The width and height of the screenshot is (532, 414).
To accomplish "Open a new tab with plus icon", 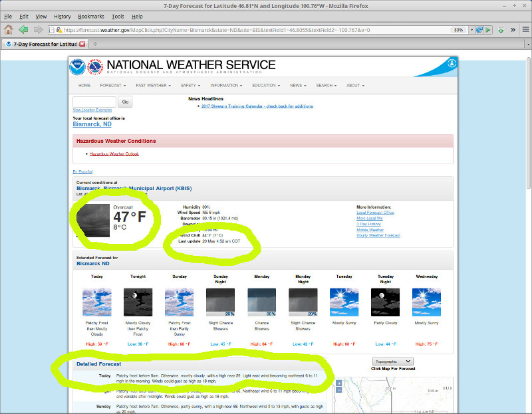I will click(x=95, y=44).
